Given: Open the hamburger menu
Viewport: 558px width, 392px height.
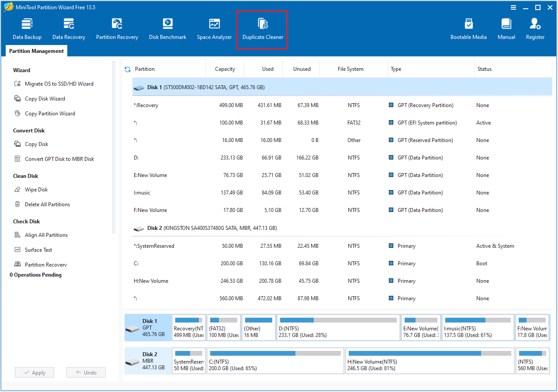Looking at the screenshot, I should pyautogui.click(x=513, y=7).
